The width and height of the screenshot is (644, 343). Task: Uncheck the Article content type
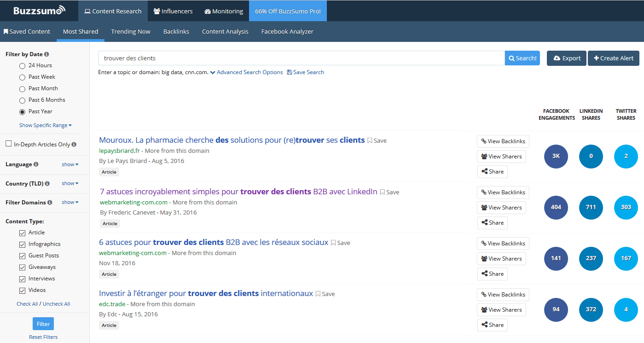pyautogui.click(x=22, y=233)
